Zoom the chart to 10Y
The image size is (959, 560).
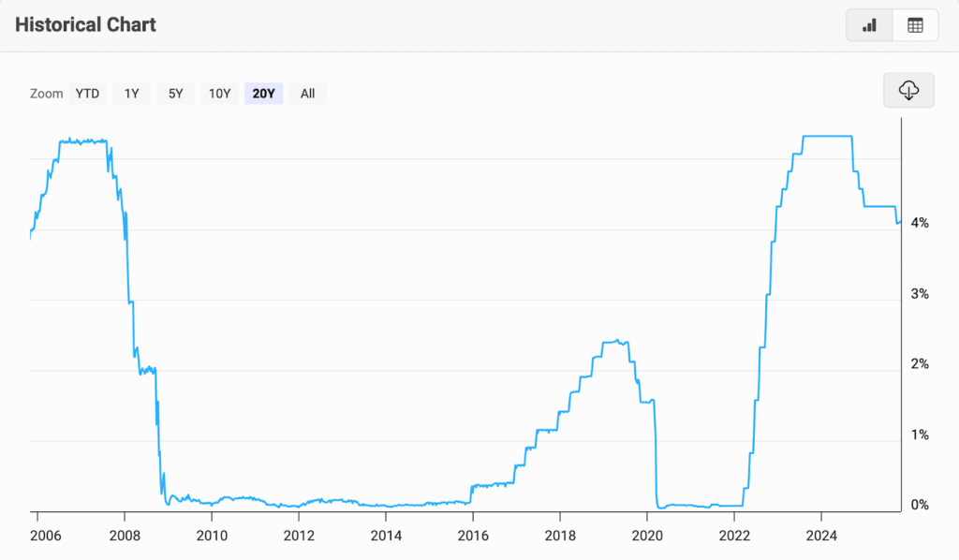click(219, 93)
